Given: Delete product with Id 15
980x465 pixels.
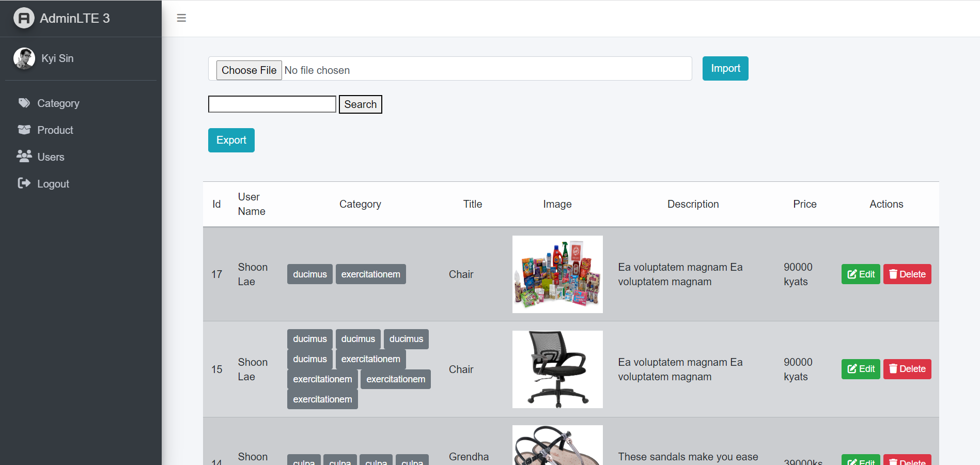Looking at the screenshot, I should (x=907, y=369).
